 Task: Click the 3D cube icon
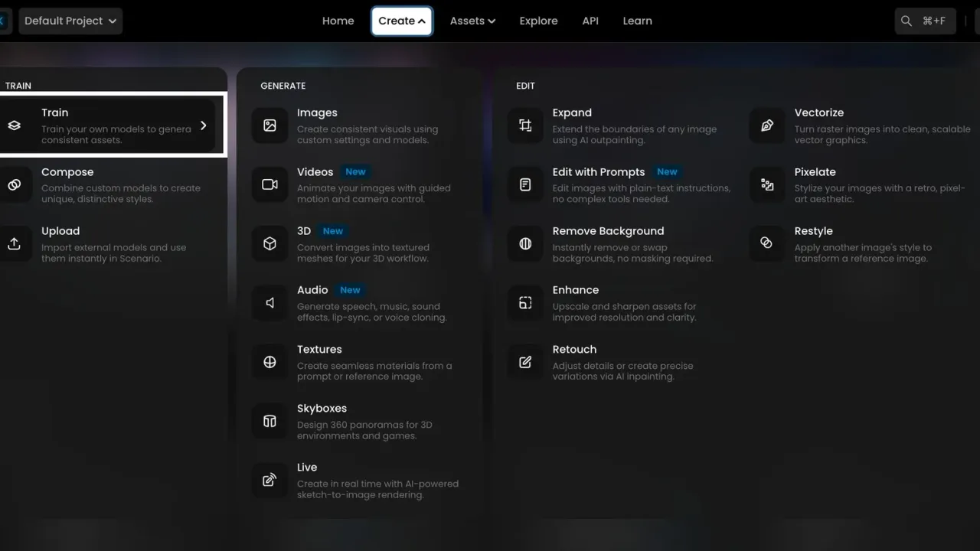pos(269,243)
